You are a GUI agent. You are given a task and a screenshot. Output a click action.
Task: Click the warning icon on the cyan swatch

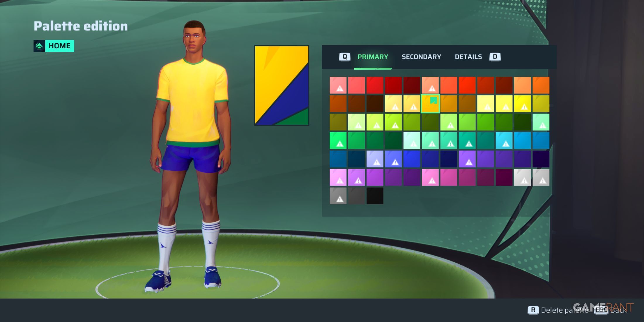tap(506, 144)
